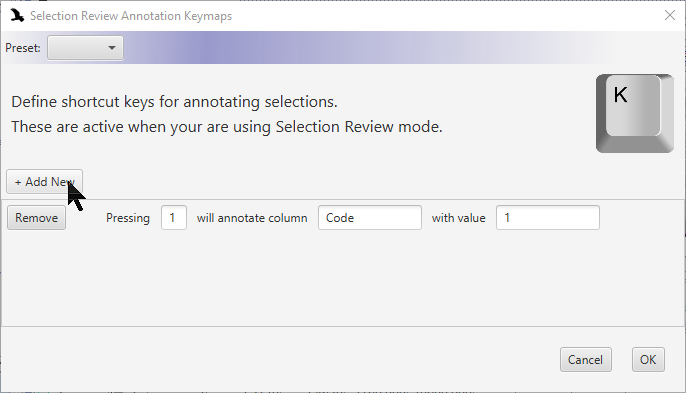Click the Preset: label
686x393 pixels.
pos(23,48)
